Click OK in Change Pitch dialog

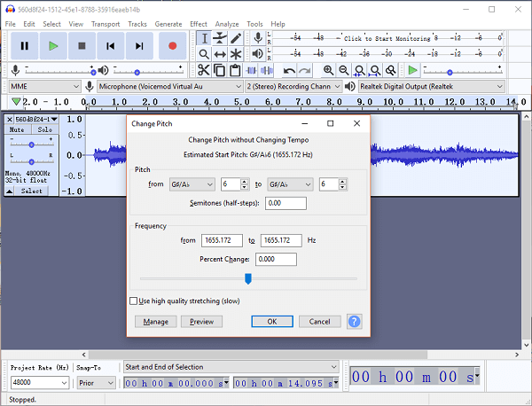[272, 322]
